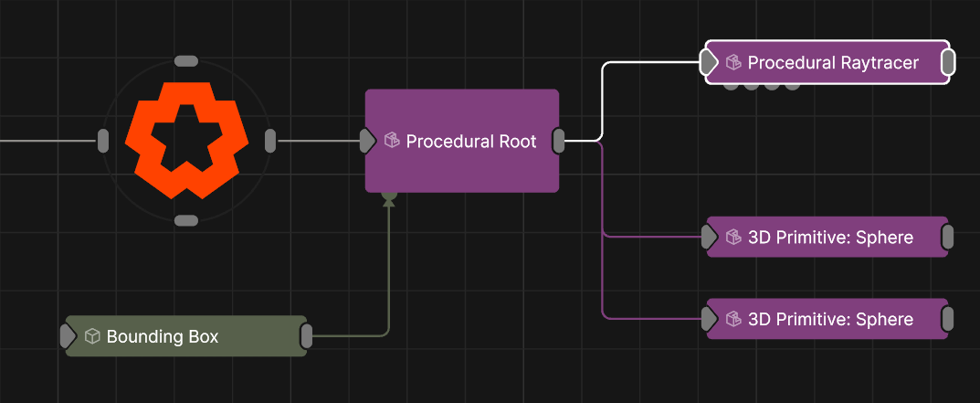
Task: Click the bottom port of the root node
Action: pyautogui.click(x=186, y=220)
